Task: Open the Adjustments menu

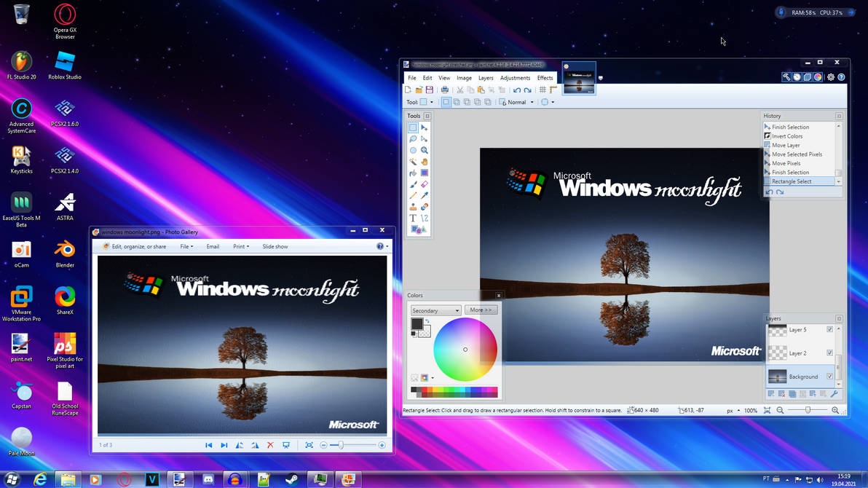Action: [x=515, y=78]
